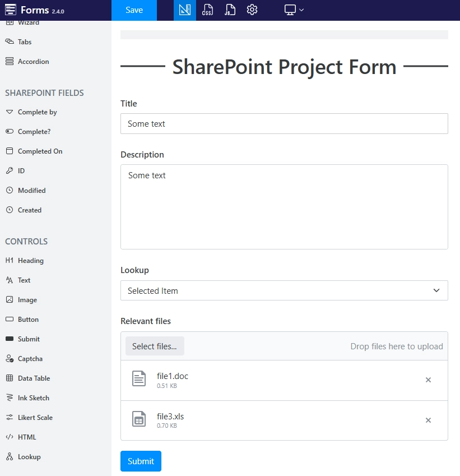Pick the Text control icon
460x476 pixels.
(x=10, y=280)
